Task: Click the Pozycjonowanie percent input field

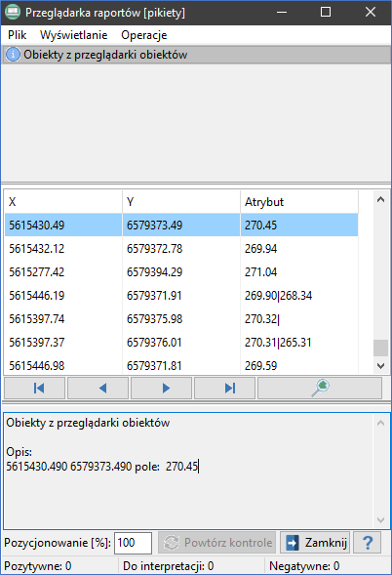Action: click(133, 543)
